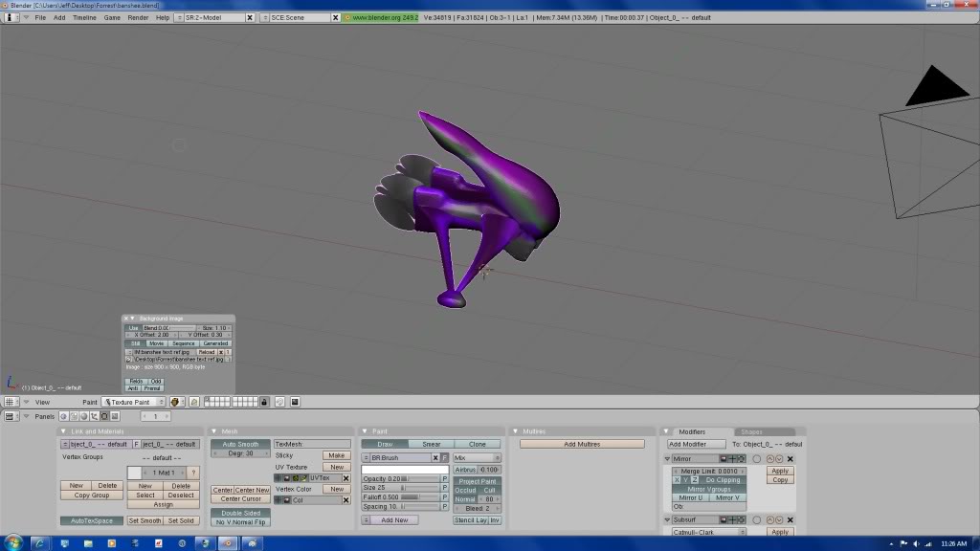
Task: Click the Scene context icon in Panels header
Action: pos(115,416)
